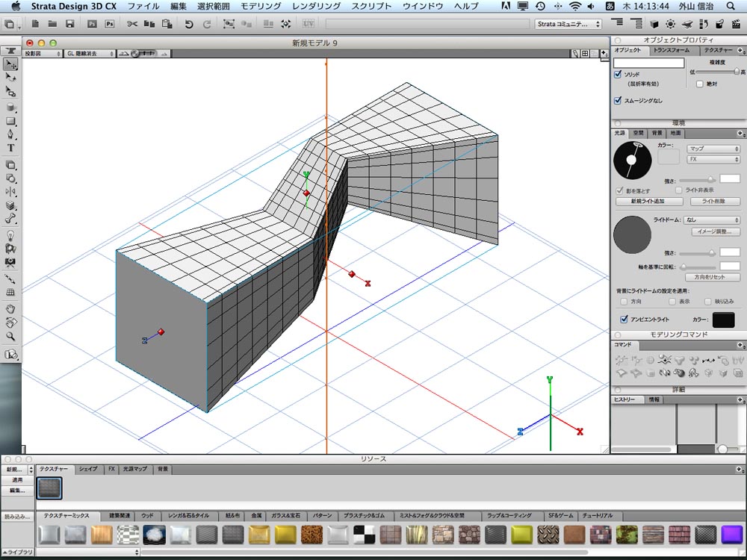Screen dimensions: 747x560
Task: Select the rectangle 2D shape tool
Action: click(x=10, y=122)
